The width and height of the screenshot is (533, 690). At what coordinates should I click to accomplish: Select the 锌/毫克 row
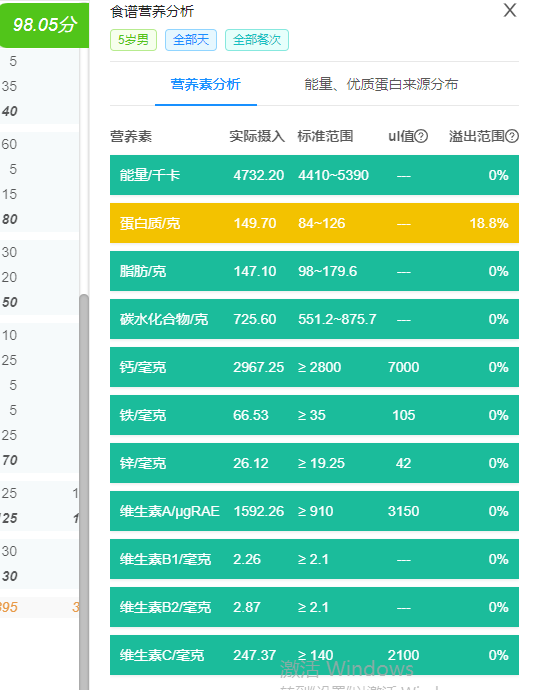point(314,463)
